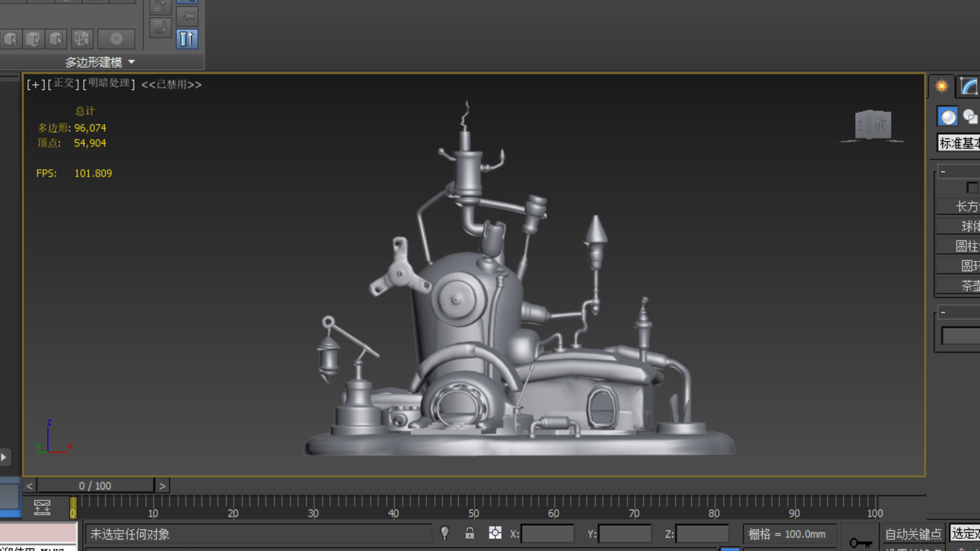Open the mini curve editor icon

pos(42,508)
